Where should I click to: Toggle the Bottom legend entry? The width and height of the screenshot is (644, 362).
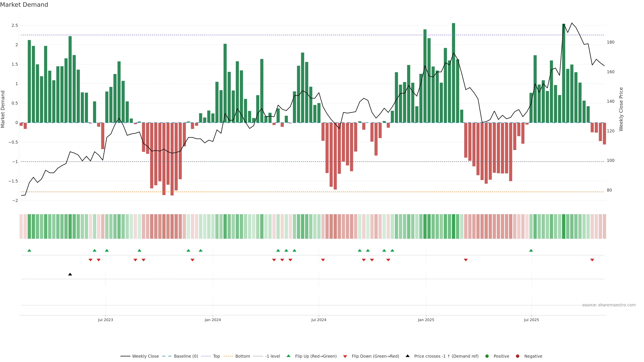click(243, 356)
